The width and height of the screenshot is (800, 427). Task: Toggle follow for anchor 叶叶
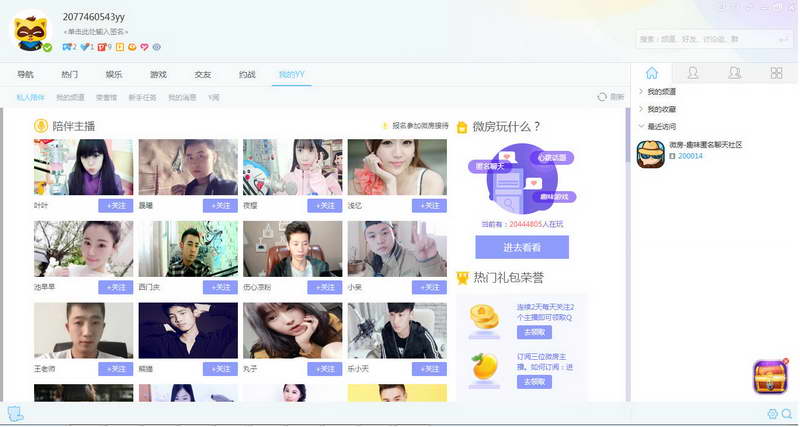click(116, 206)
